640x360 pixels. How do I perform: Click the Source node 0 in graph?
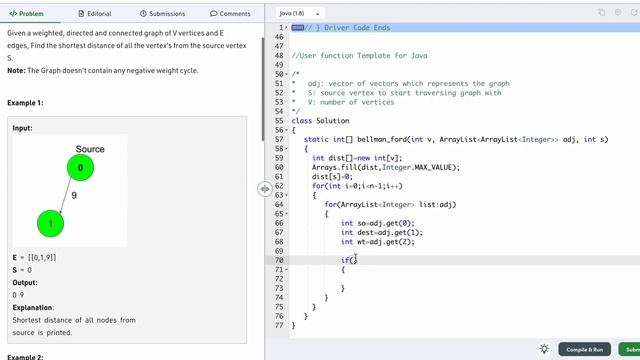click(x=80, y=167)
